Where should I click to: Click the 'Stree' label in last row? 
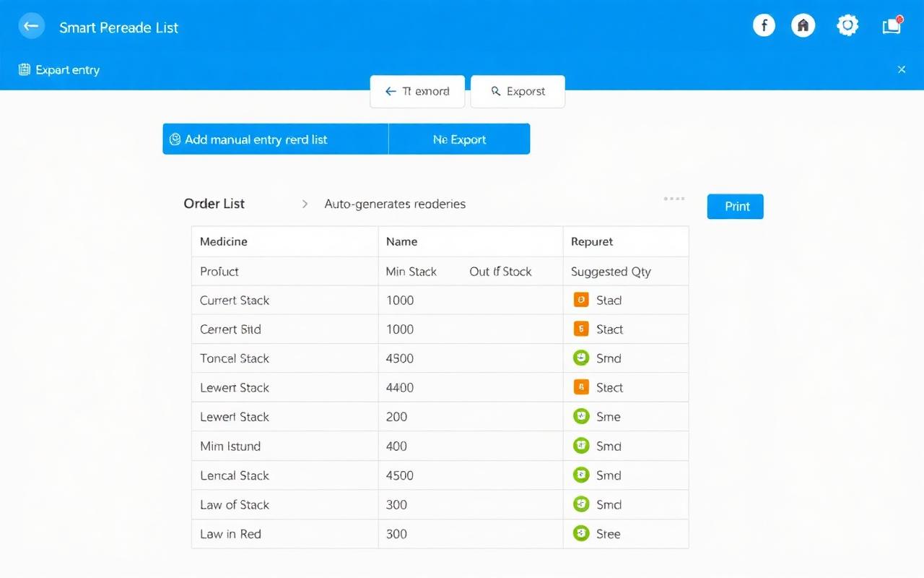click(609, 534)
